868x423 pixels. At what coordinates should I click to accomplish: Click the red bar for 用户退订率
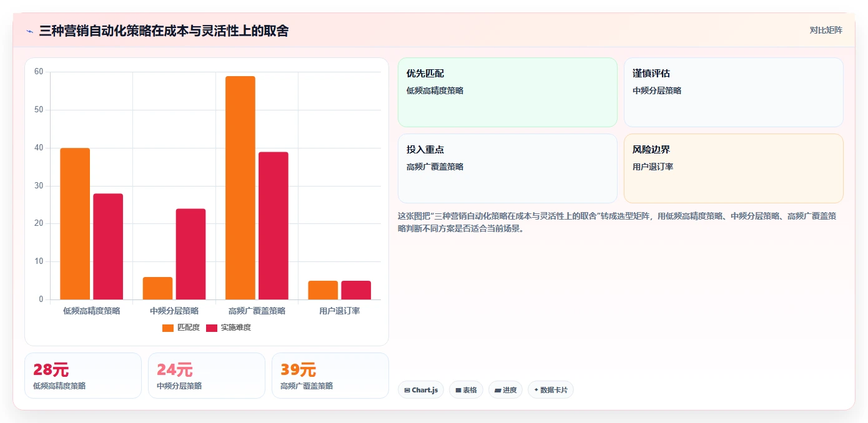coord(356,290)
